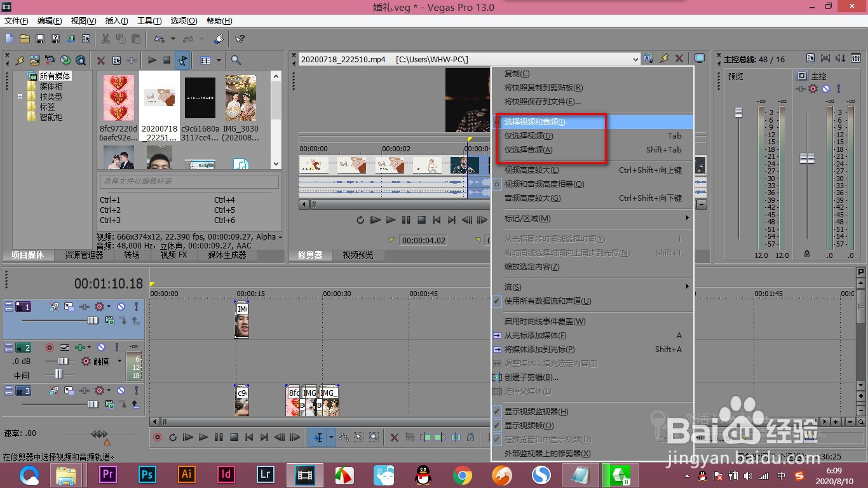
Task: Toggle 显示视频帧(O) checkmark
Action: pyautogui.click(x=592, y=426)
